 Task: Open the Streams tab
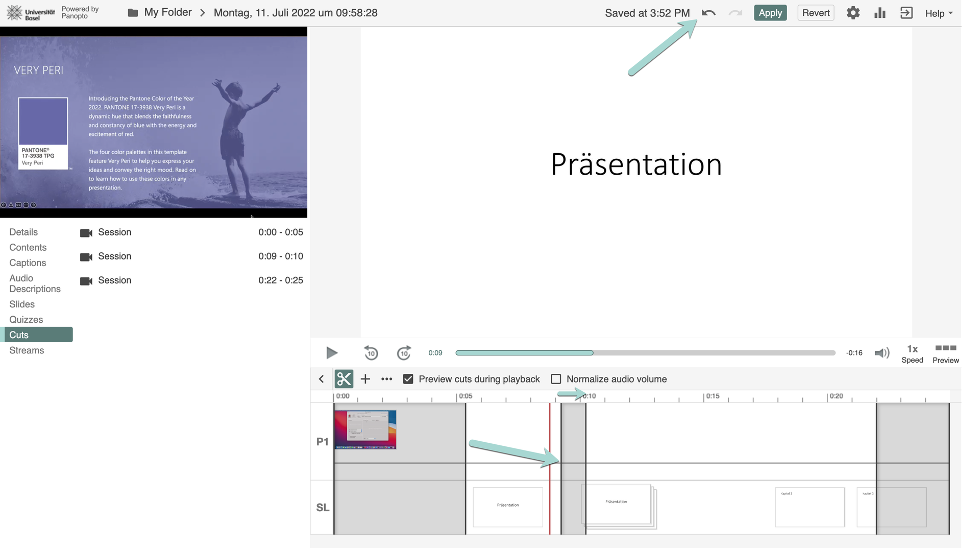(x=27, y=350)
